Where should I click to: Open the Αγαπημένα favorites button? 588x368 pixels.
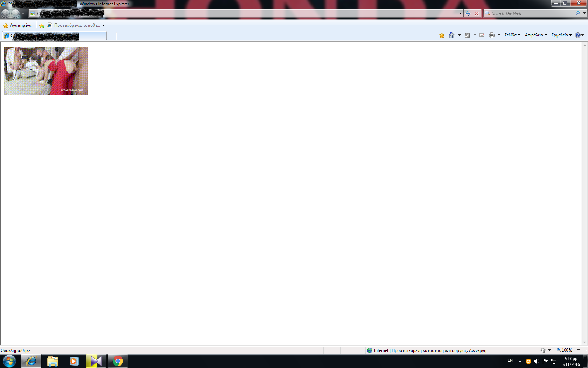tap(17, 25)
